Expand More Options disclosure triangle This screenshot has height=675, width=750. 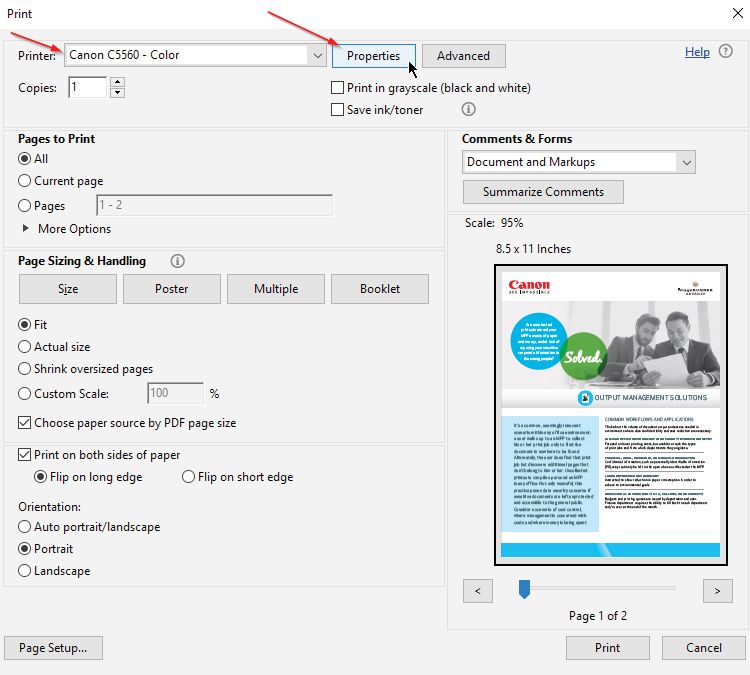(26, 229)
